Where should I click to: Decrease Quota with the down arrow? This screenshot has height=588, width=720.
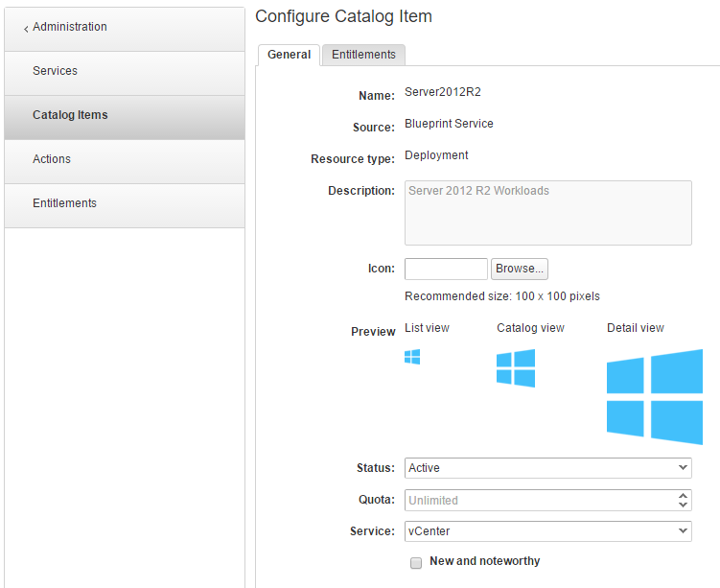(683, 505)
